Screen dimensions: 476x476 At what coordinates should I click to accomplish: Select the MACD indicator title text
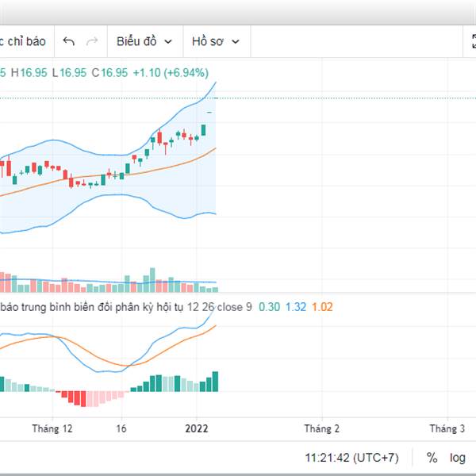pos(126,307)
